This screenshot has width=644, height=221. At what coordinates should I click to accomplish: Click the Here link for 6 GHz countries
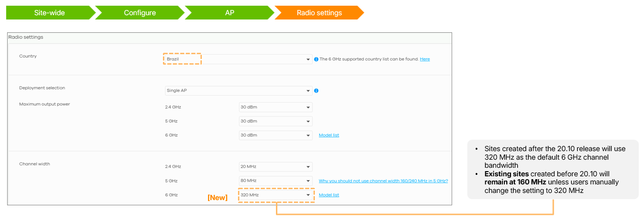pos(425,59)
